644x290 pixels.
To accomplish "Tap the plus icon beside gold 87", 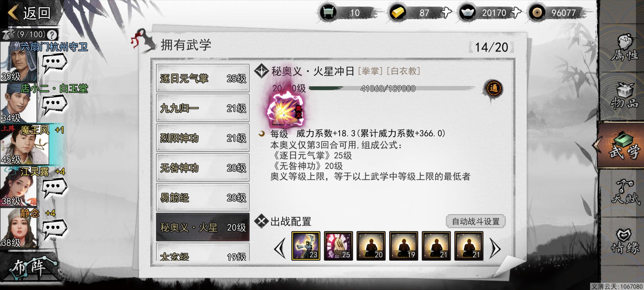I will click(x=447, y=13).
